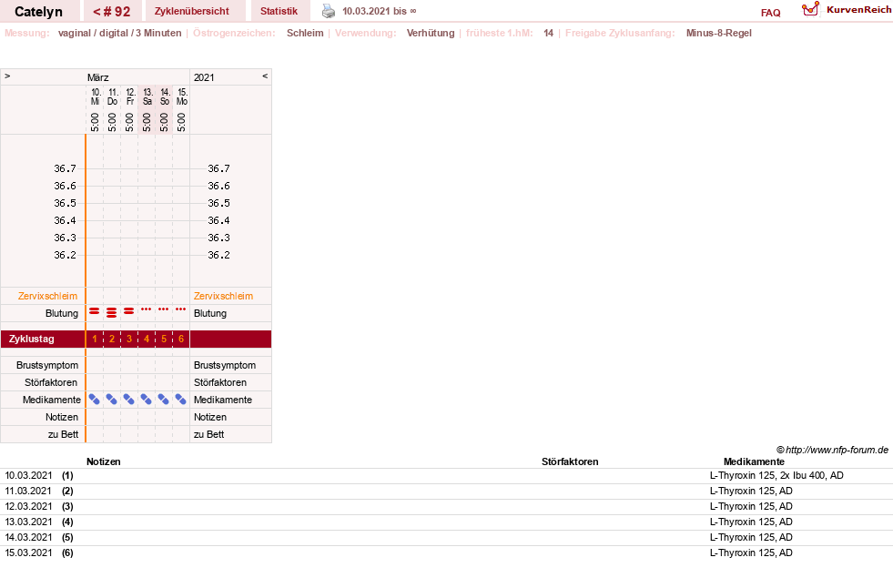Click the left Zervixschleim row label

point(48,296)
